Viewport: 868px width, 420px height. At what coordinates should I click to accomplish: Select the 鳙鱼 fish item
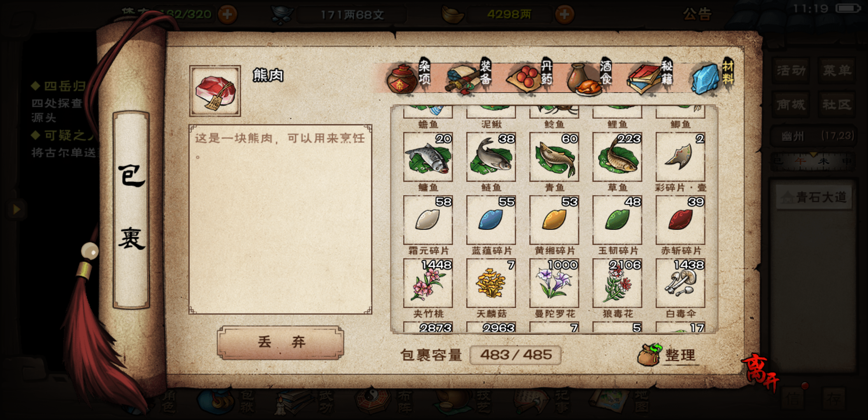coord(428,157)
